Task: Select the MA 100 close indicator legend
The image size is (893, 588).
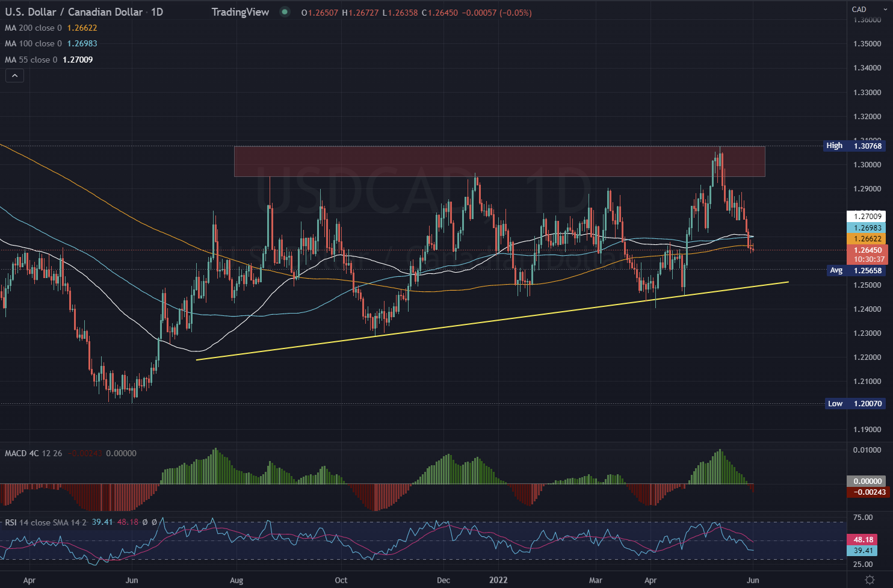Action: [33, 43]
